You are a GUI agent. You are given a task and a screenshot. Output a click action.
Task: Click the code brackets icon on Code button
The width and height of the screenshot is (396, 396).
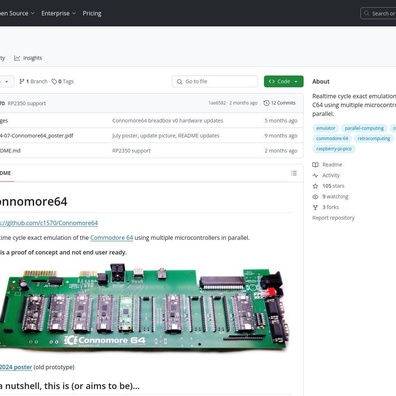coord(272,81)
